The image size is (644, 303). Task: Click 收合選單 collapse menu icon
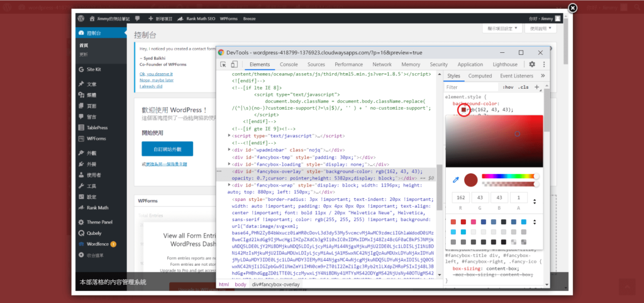pyautogui.click(x=81, y=255)
